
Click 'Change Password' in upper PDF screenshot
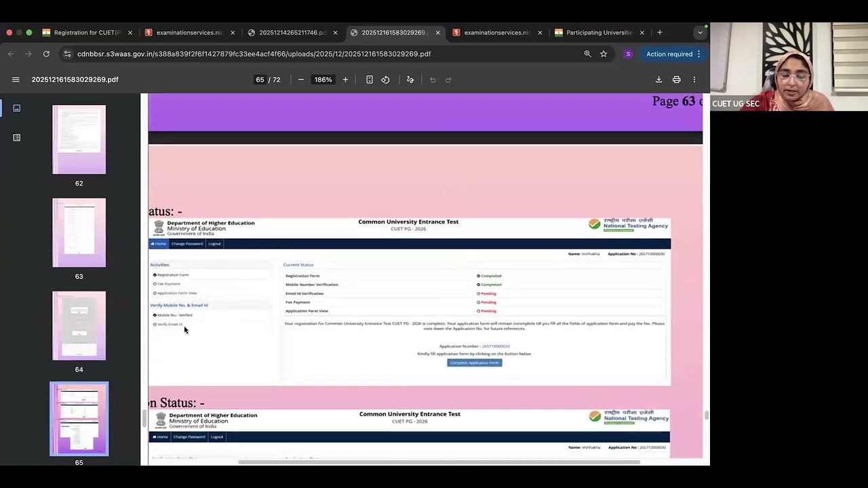[186, 243]
